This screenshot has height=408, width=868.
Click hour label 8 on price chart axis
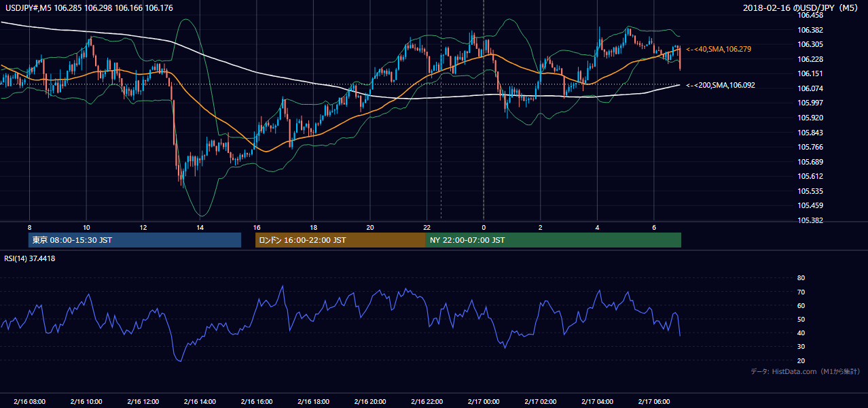click(x=29, y=227)
